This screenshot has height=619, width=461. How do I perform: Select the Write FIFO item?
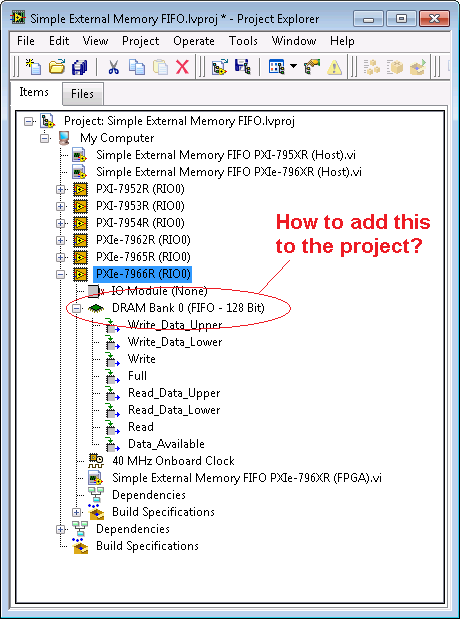[x=142, y=359]
